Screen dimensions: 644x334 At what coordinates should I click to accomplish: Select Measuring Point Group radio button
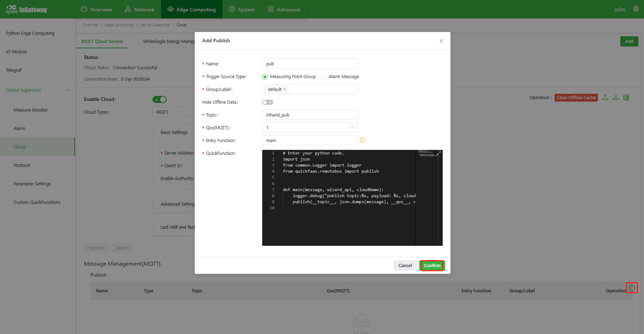click(x=265, y=77)
